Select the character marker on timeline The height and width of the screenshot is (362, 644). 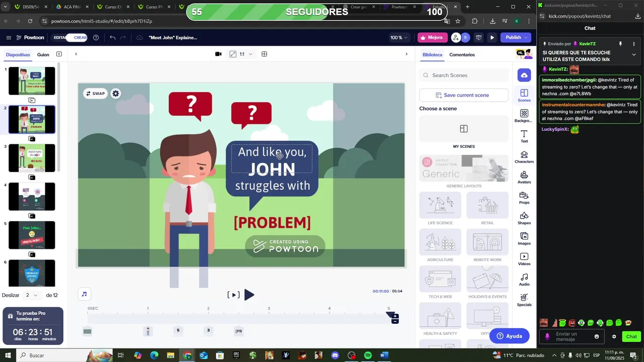148,331
